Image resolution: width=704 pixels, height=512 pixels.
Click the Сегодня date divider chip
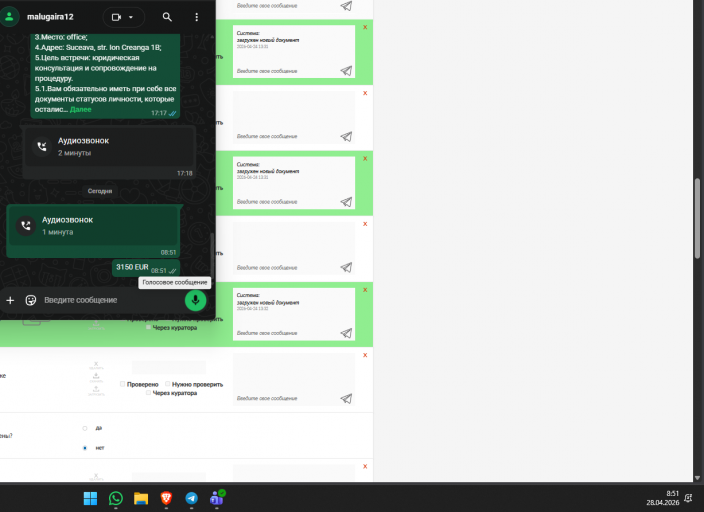tap(100, 191)
